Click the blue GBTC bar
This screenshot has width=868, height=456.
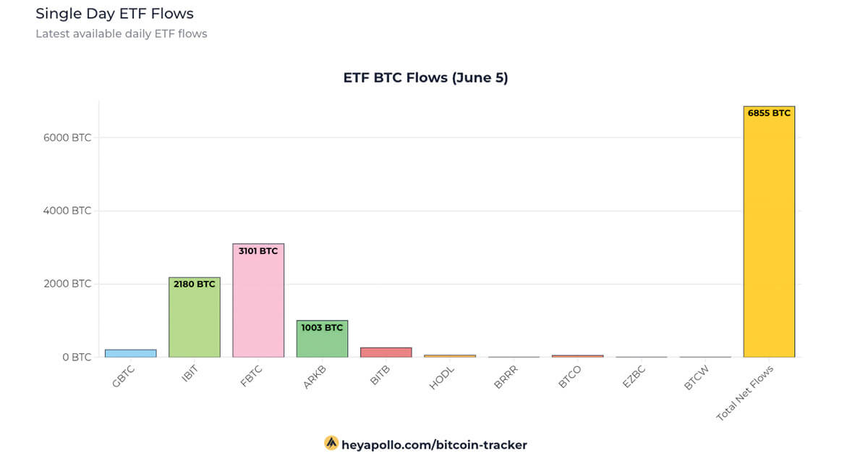131,353
